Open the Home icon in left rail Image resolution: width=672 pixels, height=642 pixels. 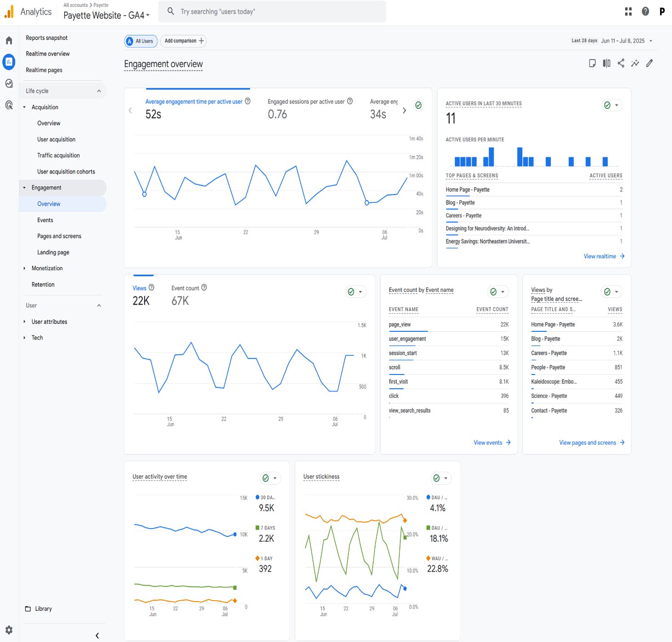click(9, 40)
